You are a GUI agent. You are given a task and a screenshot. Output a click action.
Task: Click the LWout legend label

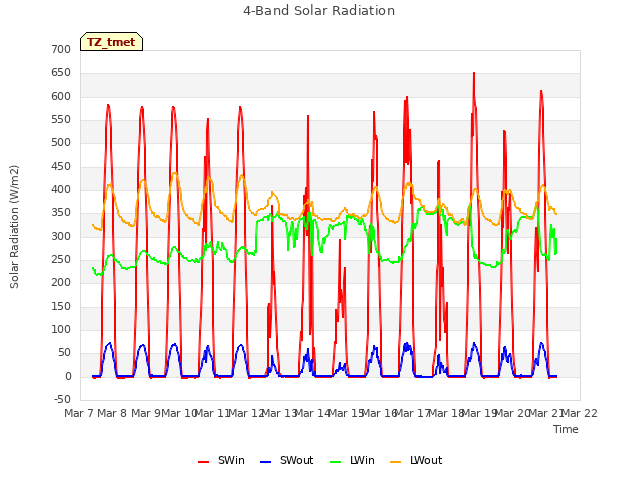point(426,460)
